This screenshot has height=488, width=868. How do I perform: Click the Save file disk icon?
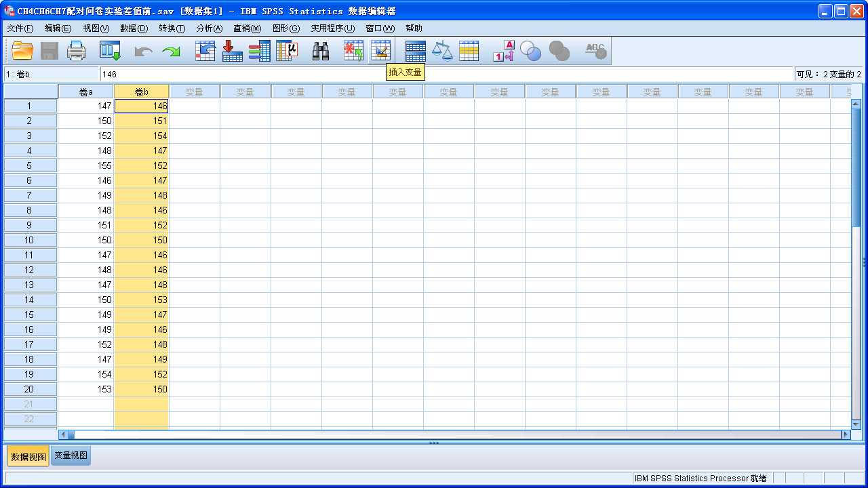click(x=50, y=51)
